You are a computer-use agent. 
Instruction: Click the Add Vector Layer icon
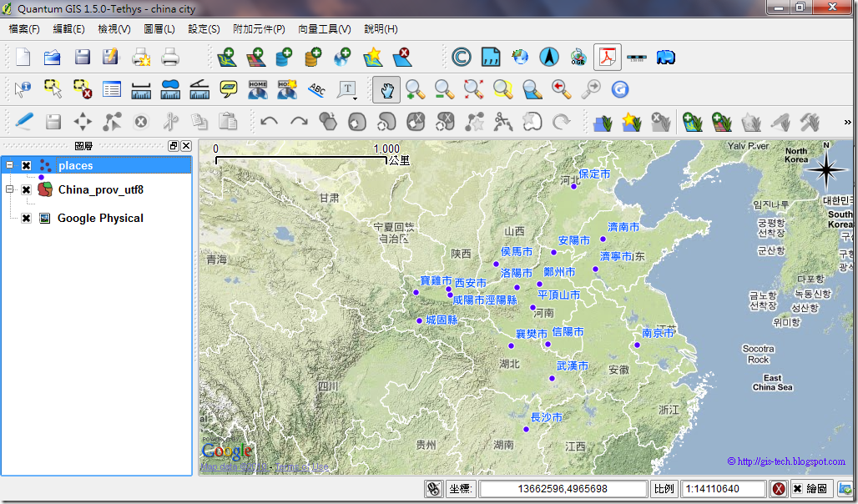(x=226, y=57)
